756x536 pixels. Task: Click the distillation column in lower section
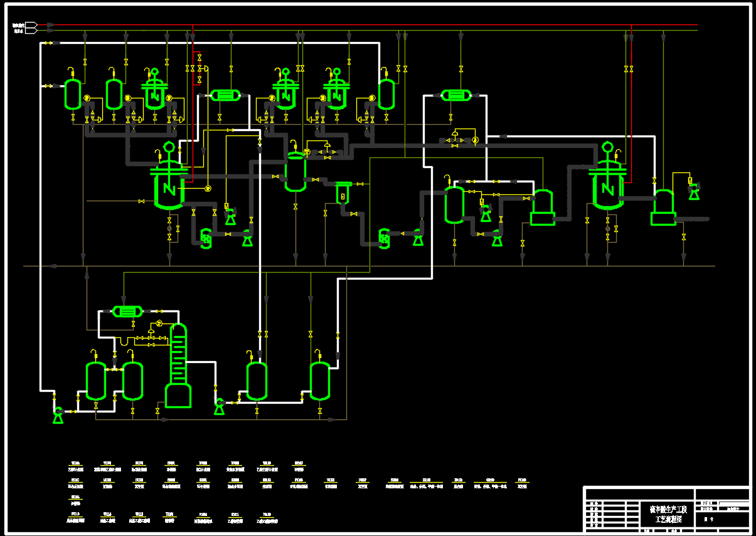[x=178, y=366]
